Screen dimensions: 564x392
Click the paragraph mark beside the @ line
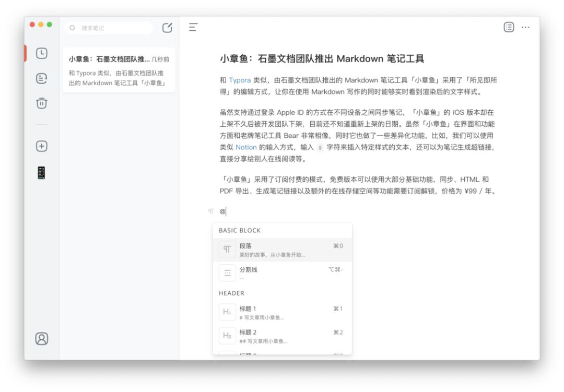211,211
